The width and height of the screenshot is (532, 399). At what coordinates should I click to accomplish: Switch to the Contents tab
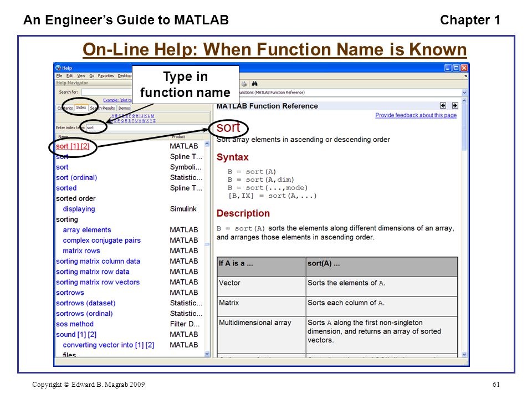click(65, 108)
